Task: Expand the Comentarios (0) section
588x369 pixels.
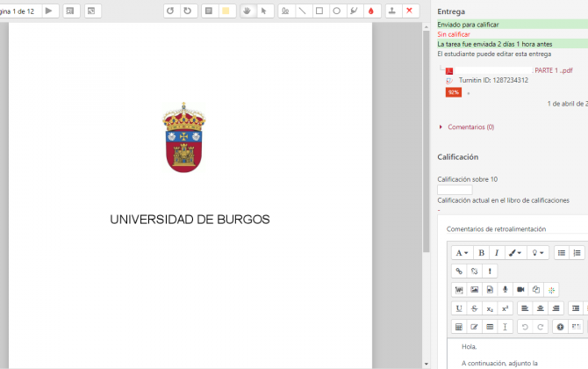Action: [x=471, y=127]
